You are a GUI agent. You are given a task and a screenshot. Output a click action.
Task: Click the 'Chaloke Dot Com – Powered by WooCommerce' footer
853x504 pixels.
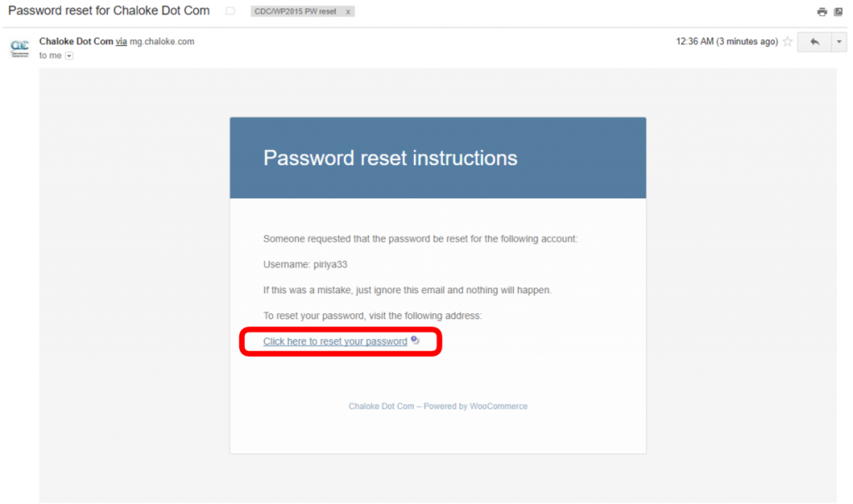click(437, 407)
